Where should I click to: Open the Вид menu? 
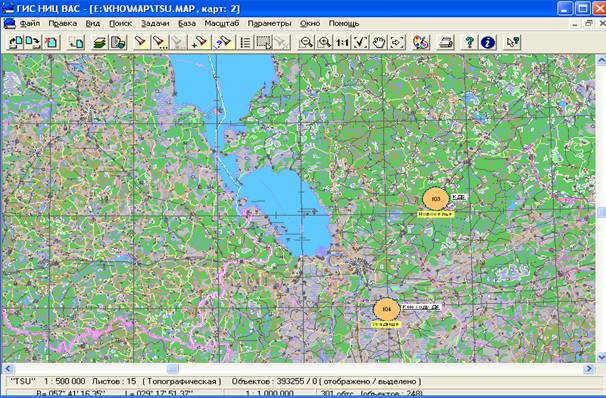(x=93, y=24)
